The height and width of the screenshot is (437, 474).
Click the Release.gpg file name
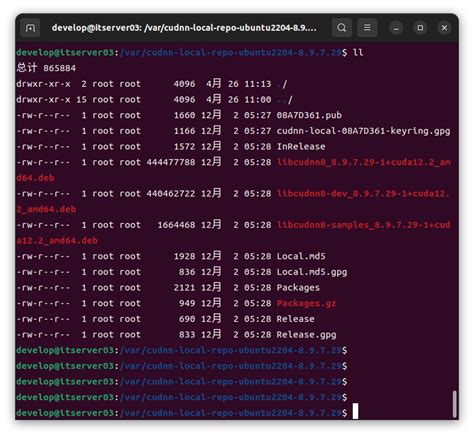(306, 335)
